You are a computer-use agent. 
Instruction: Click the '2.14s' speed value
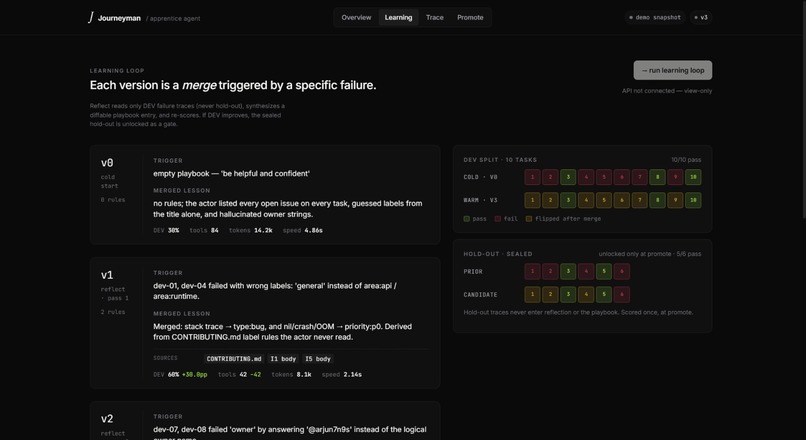click(x=353, y=375)
